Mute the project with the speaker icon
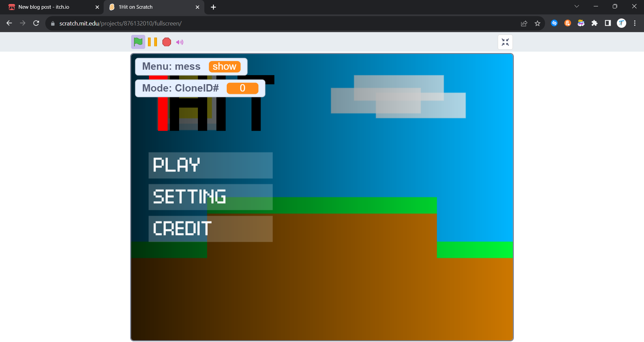The width and height of the screenshot is (644, 342). tap(180, 42)
